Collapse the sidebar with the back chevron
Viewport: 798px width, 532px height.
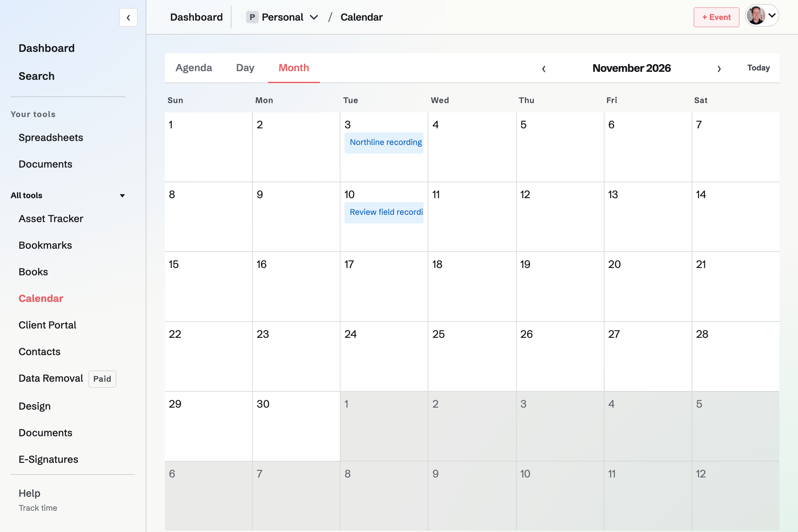point(128,17)
